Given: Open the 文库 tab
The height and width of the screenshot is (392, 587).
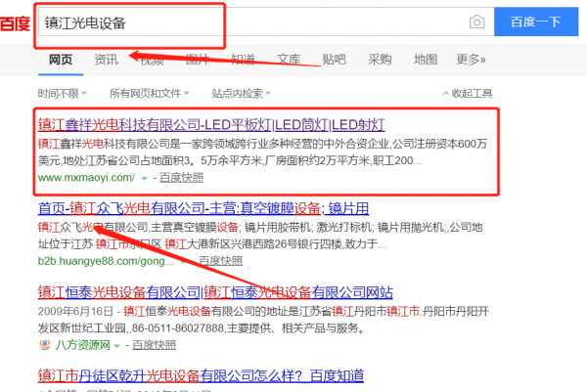Looking at the screenshot, I should (289, 60).
